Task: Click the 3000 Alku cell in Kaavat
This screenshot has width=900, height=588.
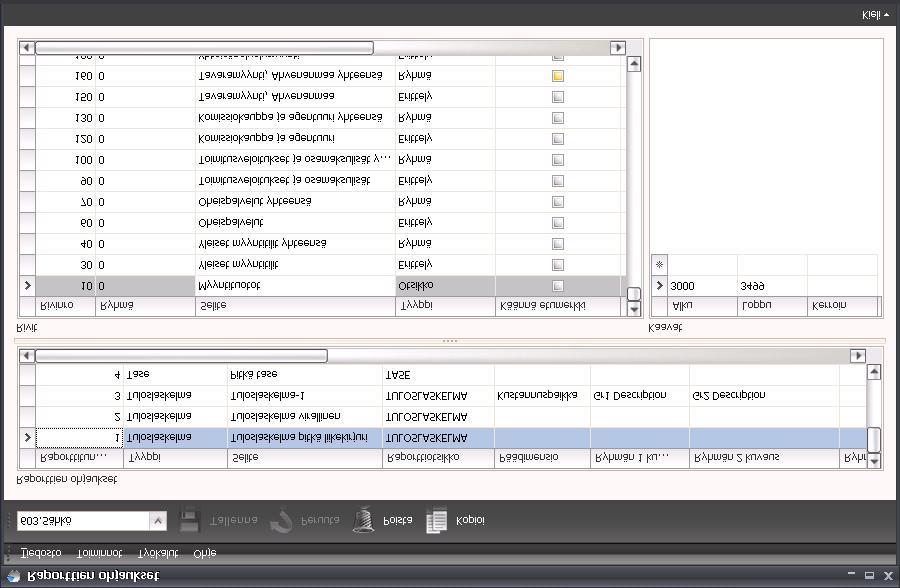Action: click(x=703, y=285)
